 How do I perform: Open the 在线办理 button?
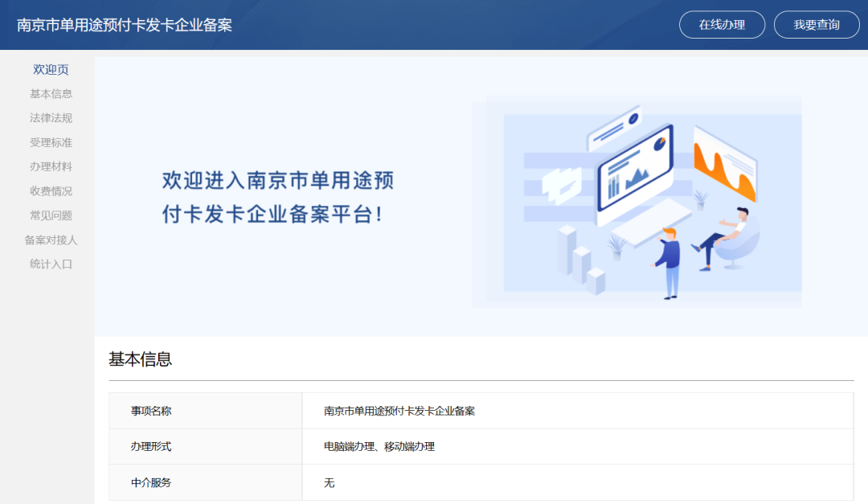(722, 25)
